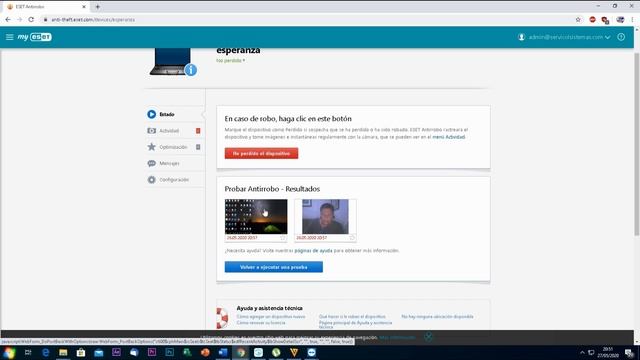Click the second red extension icon in the toolbar

(x=605, y=20)
